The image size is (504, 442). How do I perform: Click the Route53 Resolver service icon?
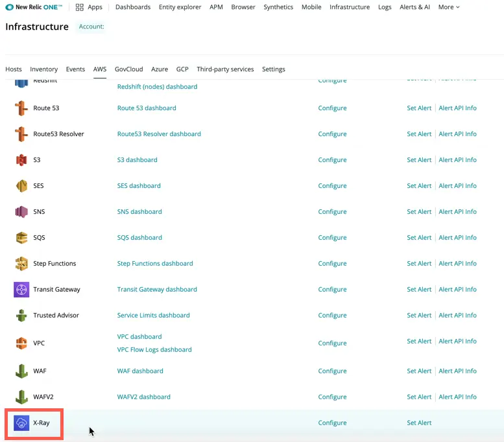pos(21,134)
